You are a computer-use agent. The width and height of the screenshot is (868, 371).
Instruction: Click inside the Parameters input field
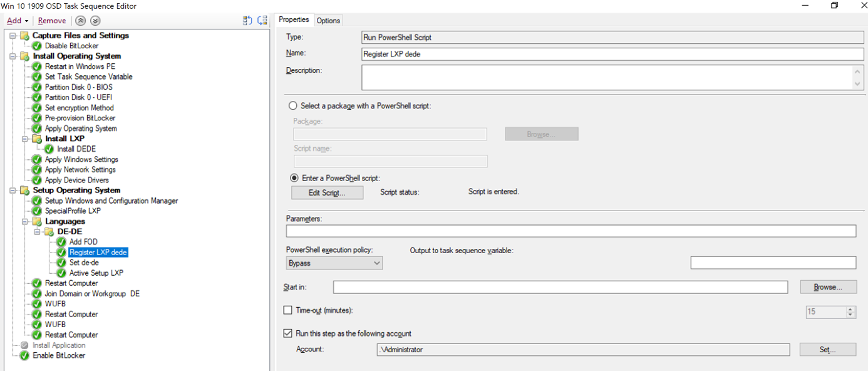click(x=564, y=231)
